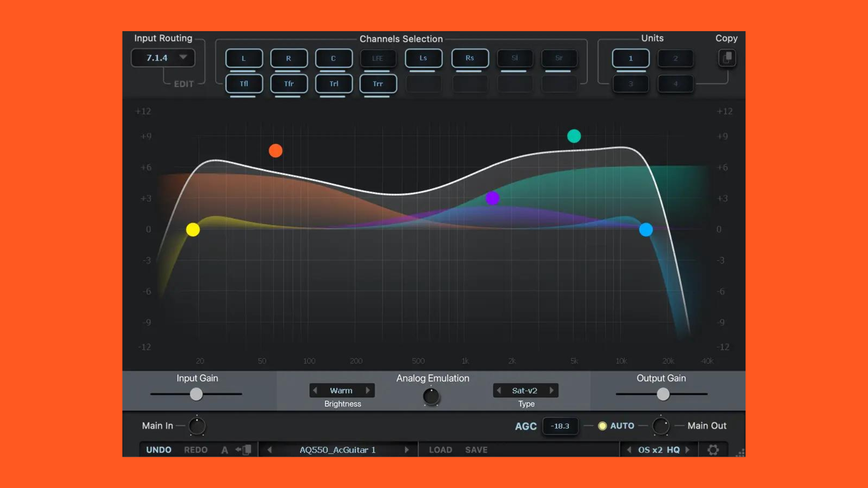This screenshot has width=868, height=488.
Task: Click the next-preset arrow beside AQ550_AcGuitar 1
Action: pyautogui.click(x=406, y=450)
